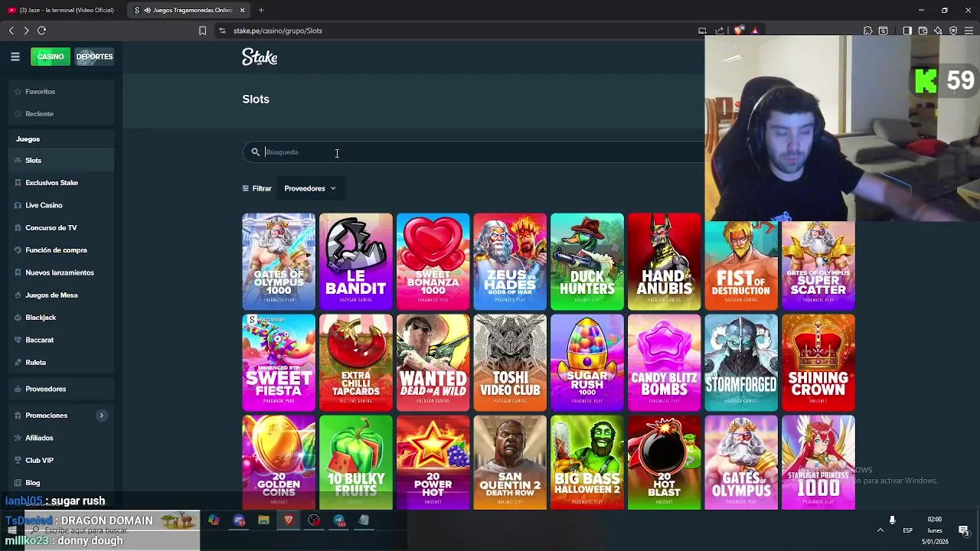Open Toshi Video Club game
This screenshot has width=980, height=551.
(510, 363)
